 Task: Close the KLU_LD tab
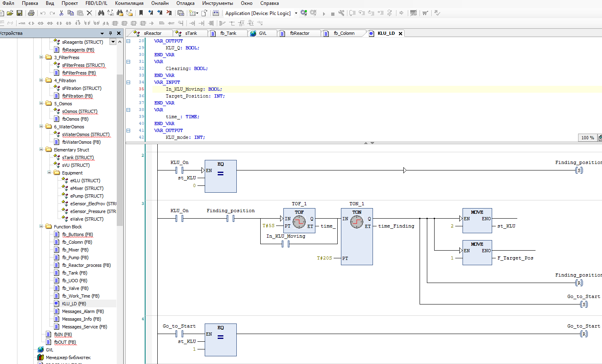tap(401, 34)
